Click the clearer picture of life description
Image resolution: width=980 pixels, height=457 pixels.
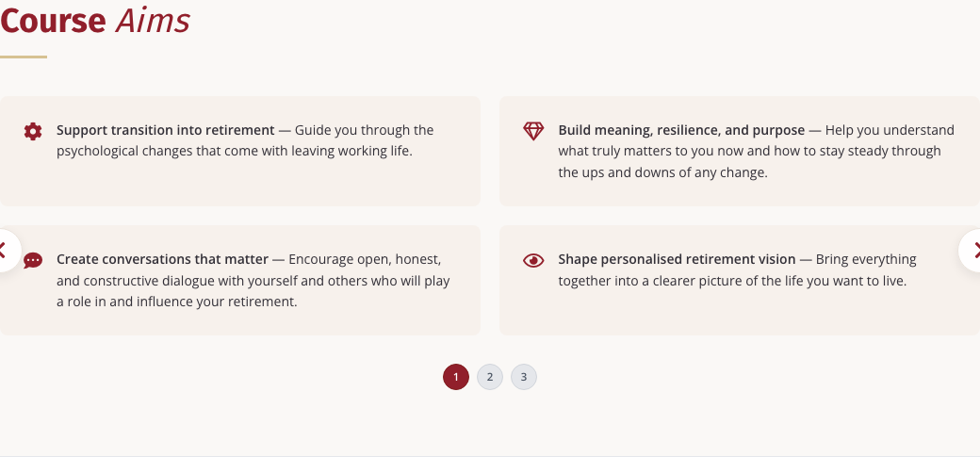[x=732, y=280]
